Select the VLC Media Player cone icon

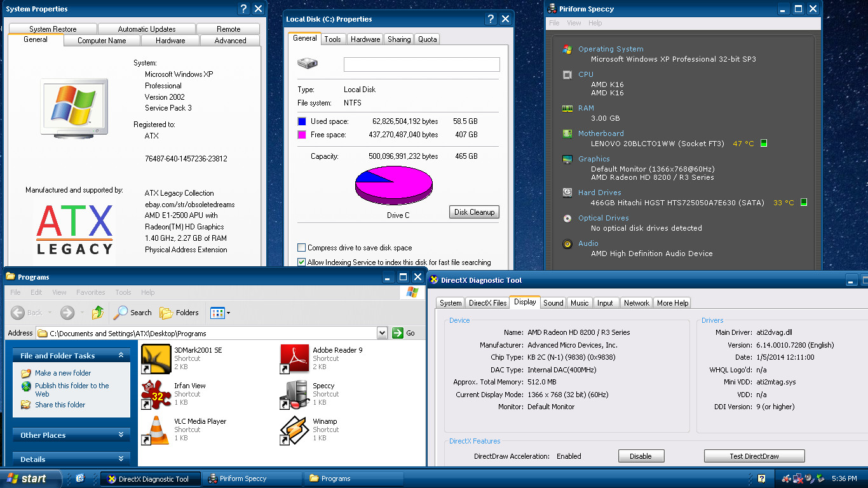[x=156, y=430]
